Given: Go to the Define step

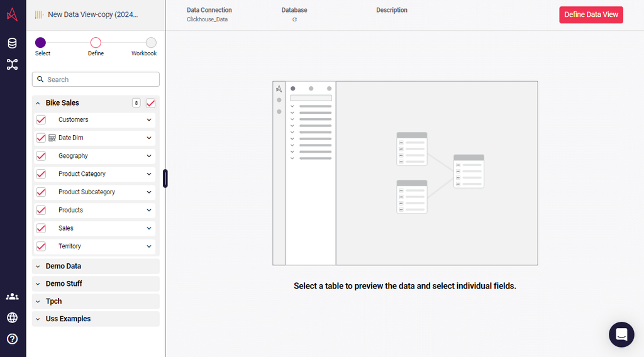Looking at the screenshot, I should point(96,43).
